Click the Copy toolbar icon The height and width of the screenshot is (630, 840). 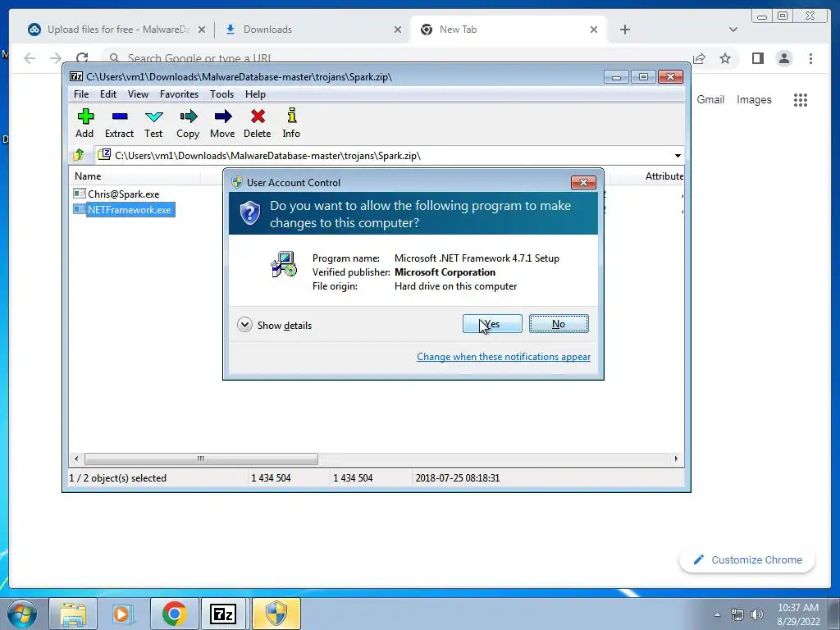188,123
